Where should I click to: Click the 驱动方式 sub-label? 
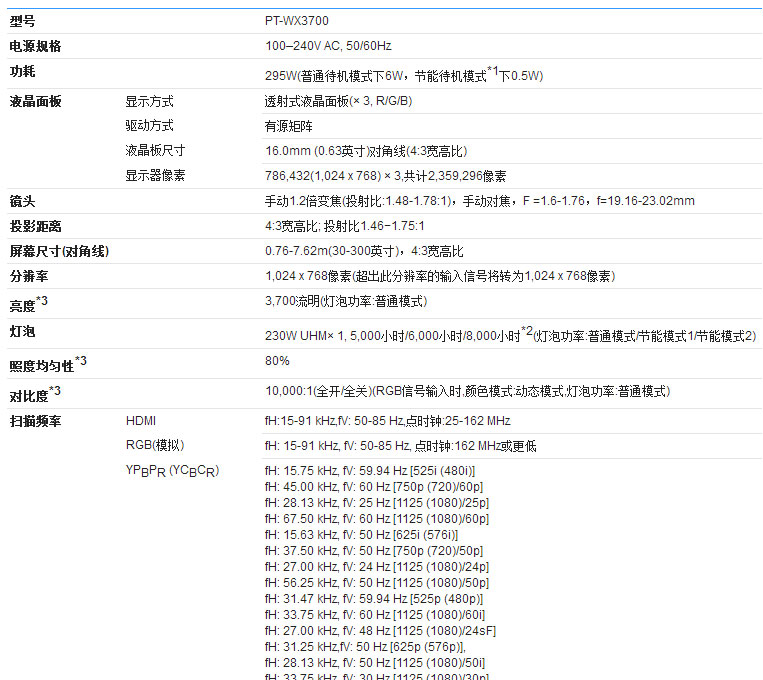click(x=149, y=126)
